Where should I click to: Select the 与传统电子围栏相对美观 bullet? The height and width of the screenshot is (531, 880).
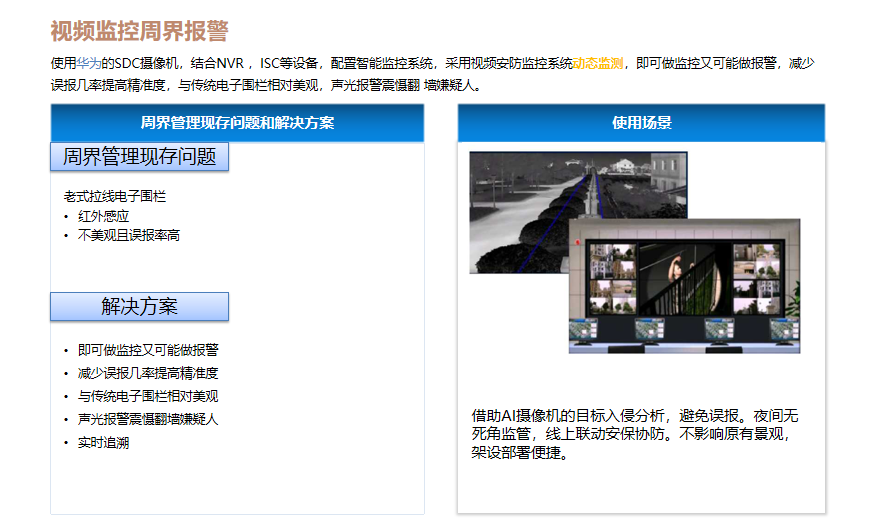pyautogui.click(x=148, y=396)
